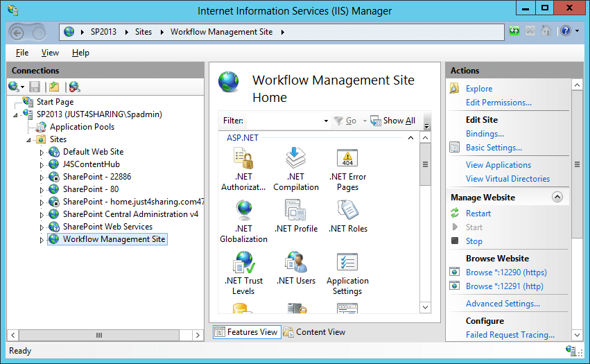Click Actions pane scroll down arrow

click(x=577, y=335)
